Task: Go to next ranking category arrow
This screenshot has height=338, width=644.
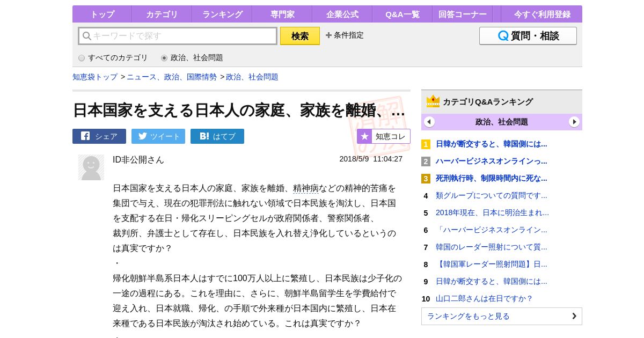Action: pyautogui.click(x=574, y=122)
